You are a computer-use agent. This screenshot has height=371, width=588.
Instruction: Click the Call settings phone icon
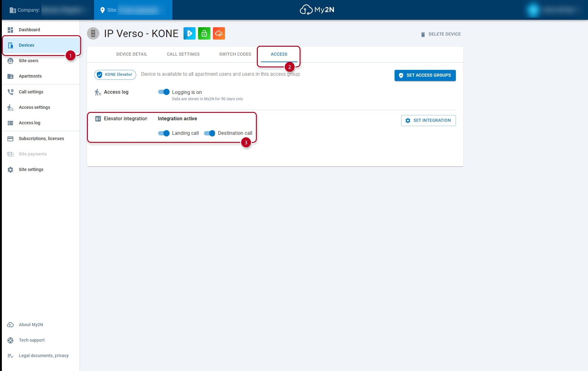coord(11,92)
